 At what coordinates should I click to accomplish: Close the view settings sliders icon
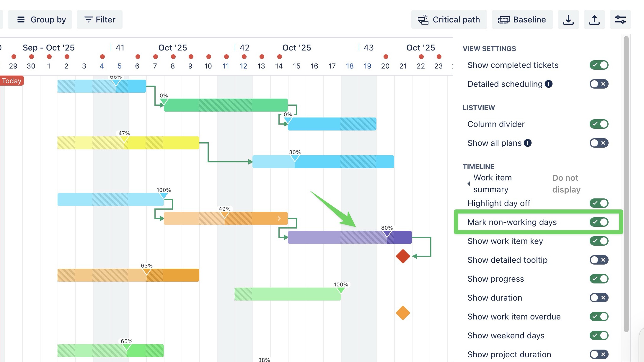620,20
